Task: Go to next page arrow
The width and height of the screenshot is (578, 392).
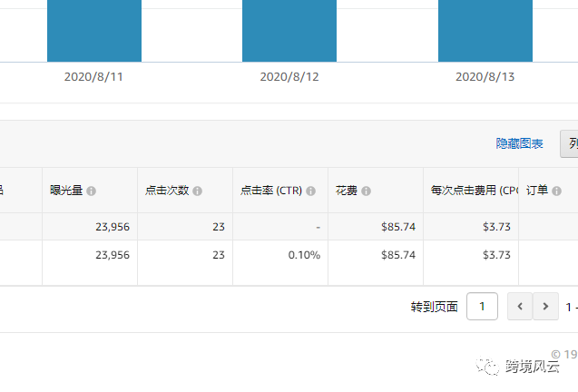Action: [545, 307]
